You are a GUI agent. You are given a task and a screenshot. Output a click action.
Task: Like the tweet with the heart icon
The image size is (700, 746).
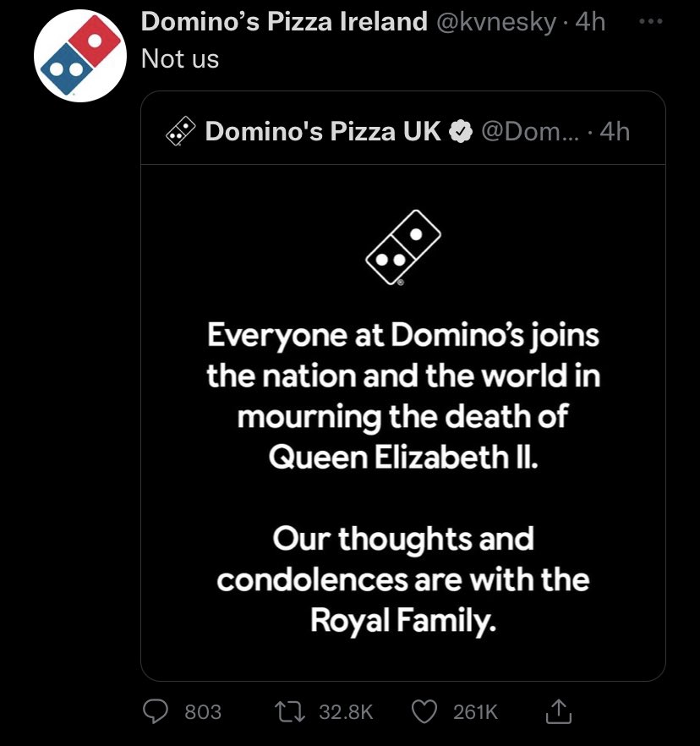(x=426, y=711)
